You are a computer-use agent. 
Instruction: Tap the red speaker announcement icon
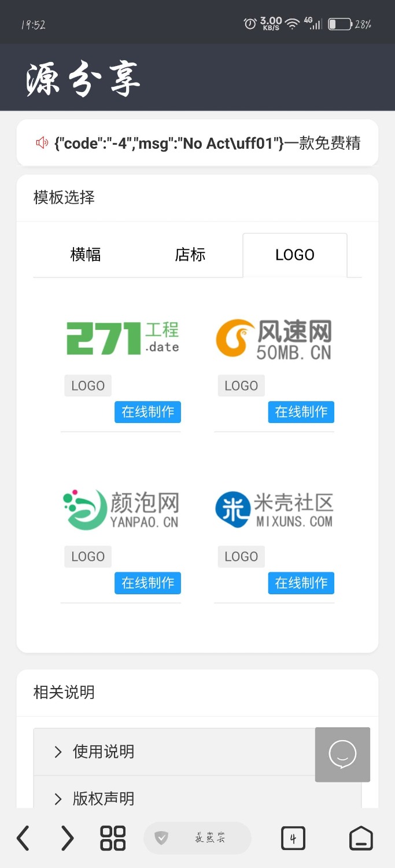tap(42, 142)
